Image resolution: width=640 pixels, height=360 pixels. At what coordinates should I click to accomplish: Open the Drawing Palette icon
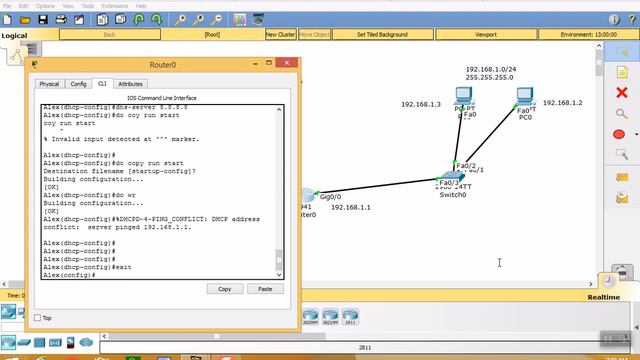pos(240,19)
